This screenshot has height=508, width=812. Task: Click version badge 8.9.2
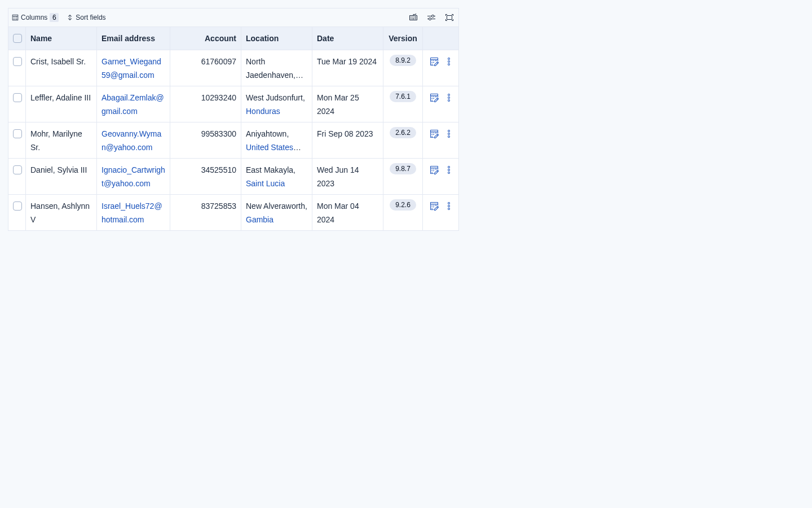pyautogui.click(x=403, y=60)
